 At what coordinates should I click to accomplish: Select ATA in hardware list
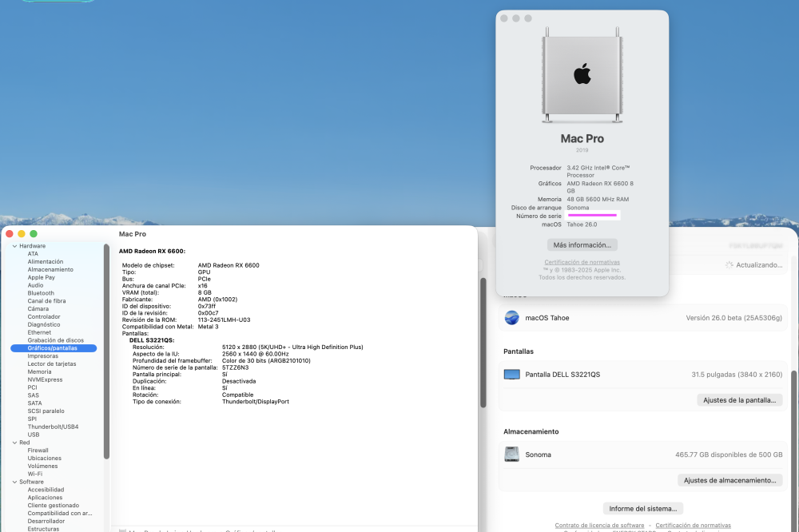33,254
